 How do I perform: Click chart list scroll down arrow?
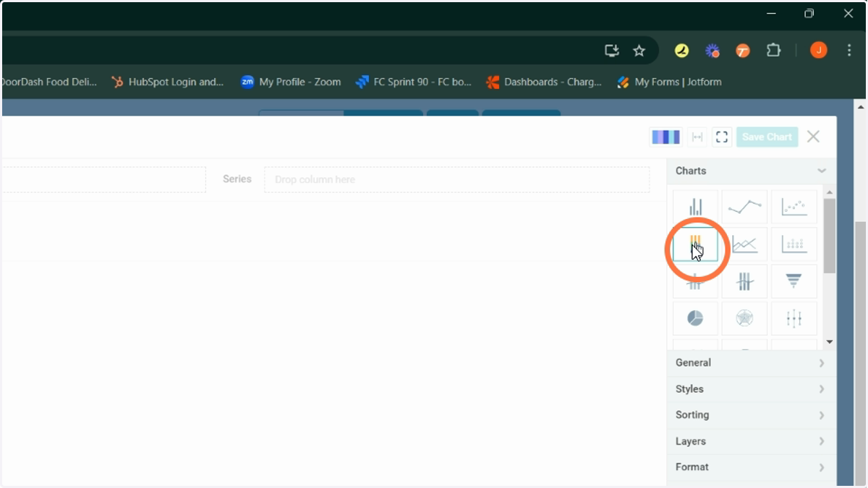[x=830, y=341]
